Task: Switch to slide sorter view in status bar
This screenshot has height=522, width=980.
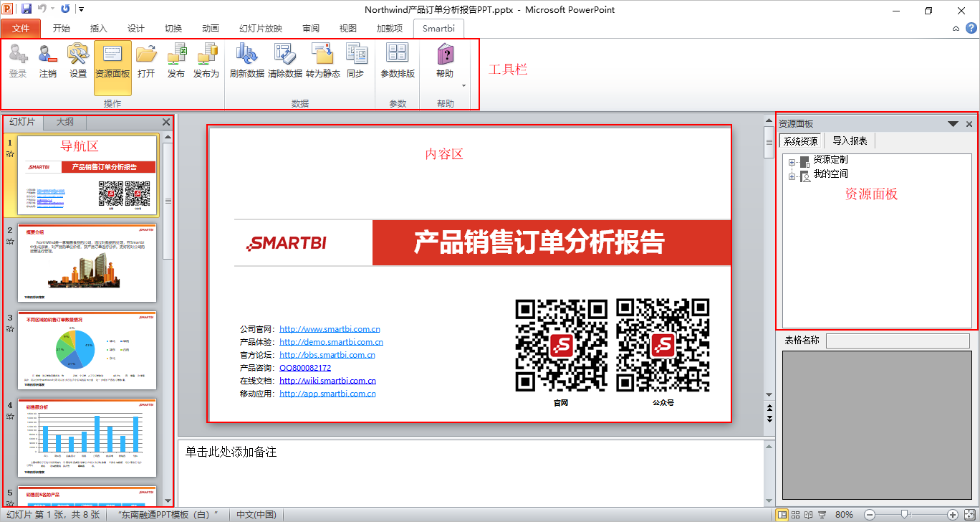Action: 796,515
